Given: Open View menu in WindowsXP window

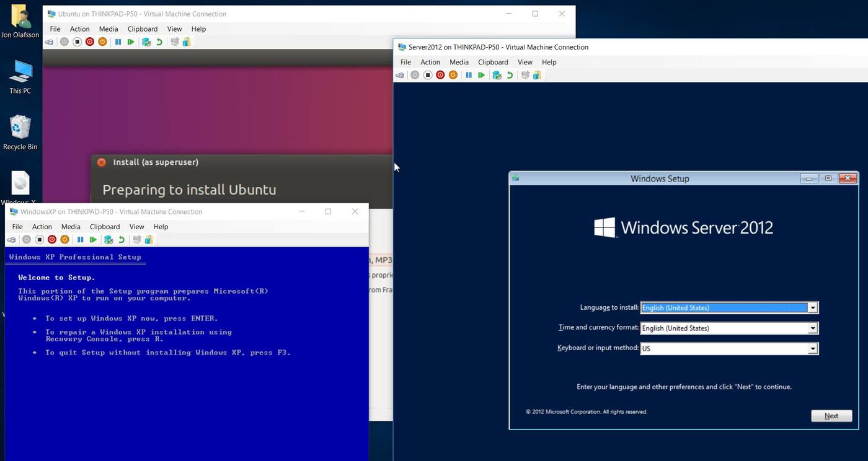Looking at the screenshot, I should point(137,227).
